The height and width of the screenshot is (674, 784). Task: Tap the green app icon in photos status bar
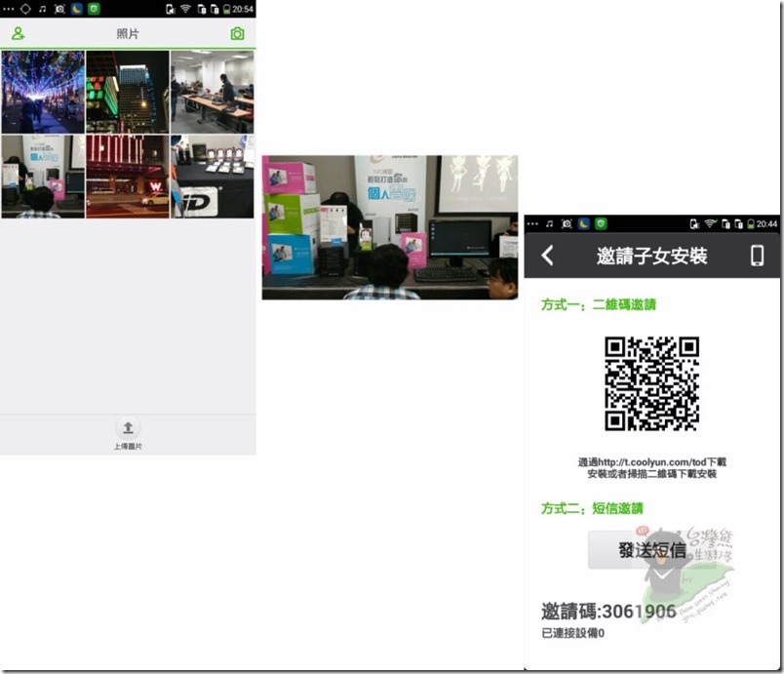94,9
